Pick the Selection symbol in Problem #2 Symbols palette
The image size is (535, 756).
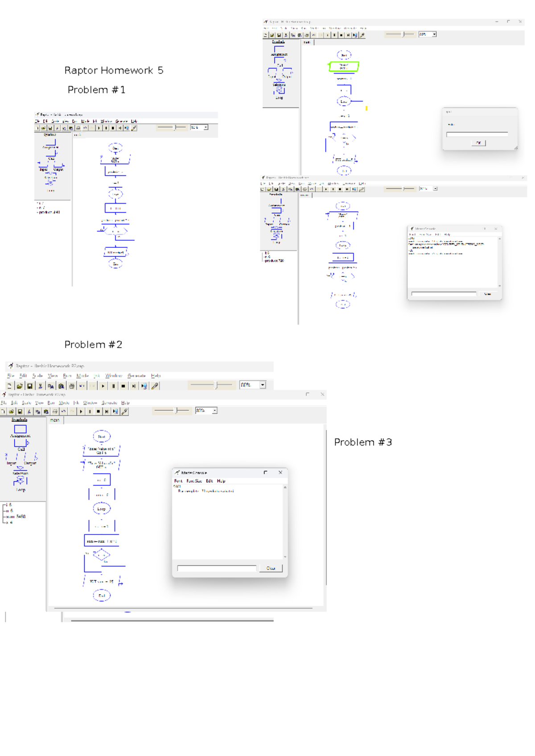(20, 467)
